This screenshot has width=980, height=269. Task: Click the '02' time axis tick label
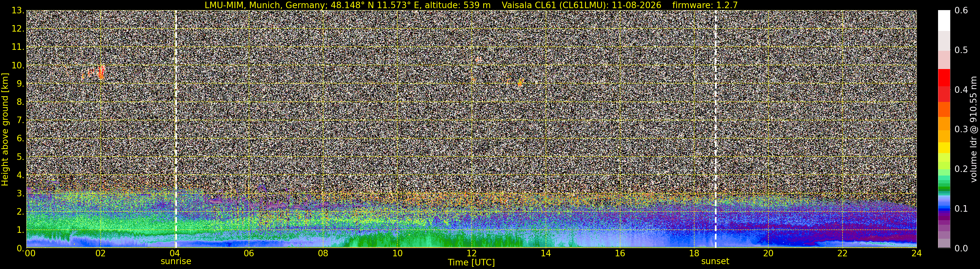point(101,253)
